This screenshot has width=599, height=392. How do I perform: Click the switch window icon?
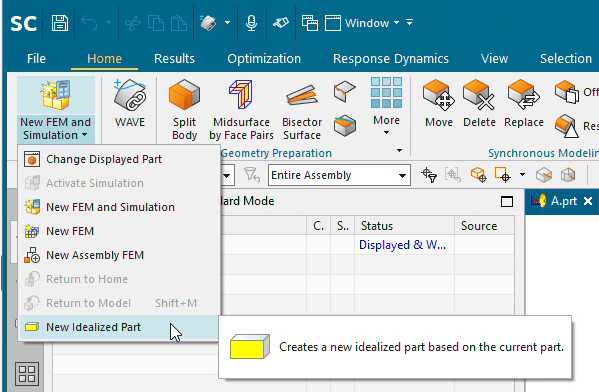(309, 23)
